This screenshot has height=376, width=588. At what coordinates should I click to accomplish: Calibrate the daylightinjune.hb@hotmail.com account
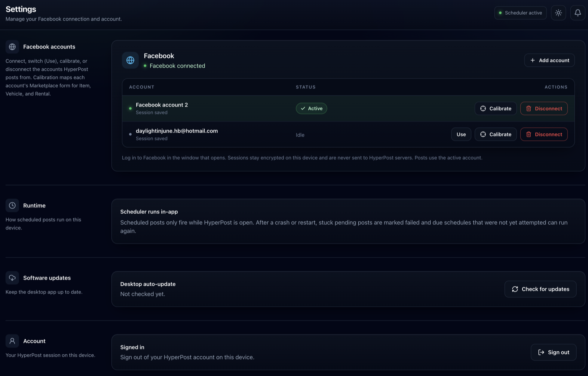click(495, 134)
